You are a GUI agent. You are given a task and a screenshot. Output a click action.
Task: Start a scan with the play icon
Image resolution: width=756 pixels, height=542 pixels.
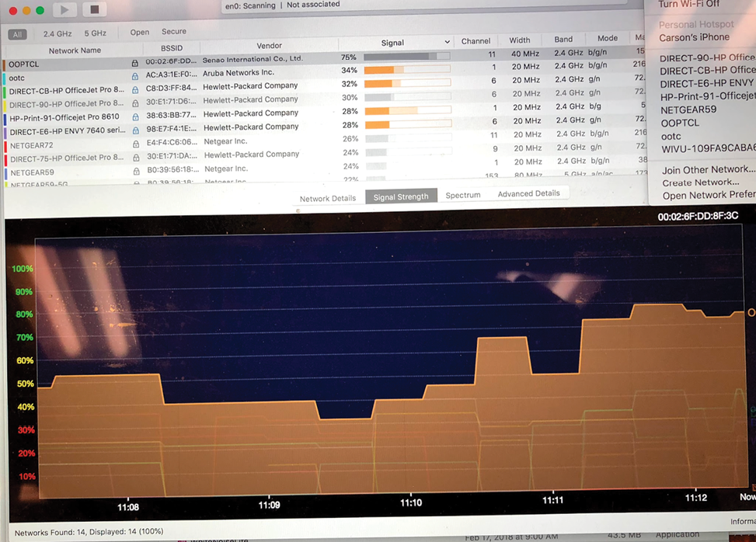coord(64,10)
